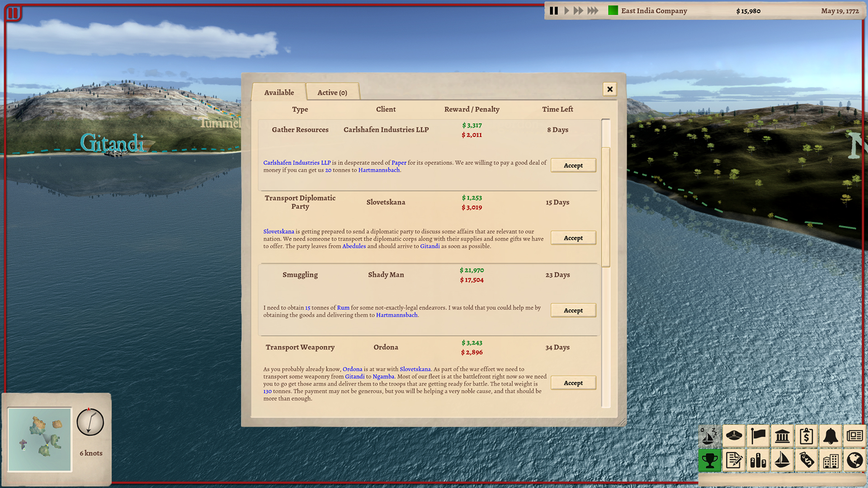The image size is (868, 488).
Task: Check notifications via the bell icon
Action: tap(831, 436)
